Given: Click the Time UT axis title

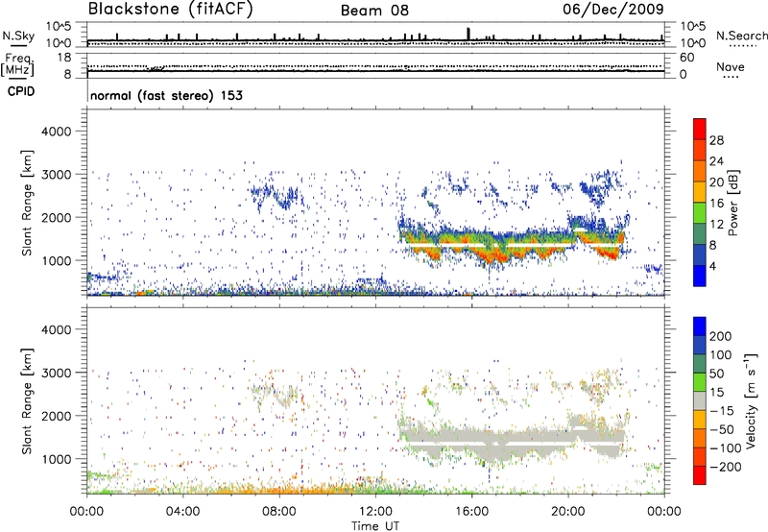Looking at the screenshot, I should point(375,523).
